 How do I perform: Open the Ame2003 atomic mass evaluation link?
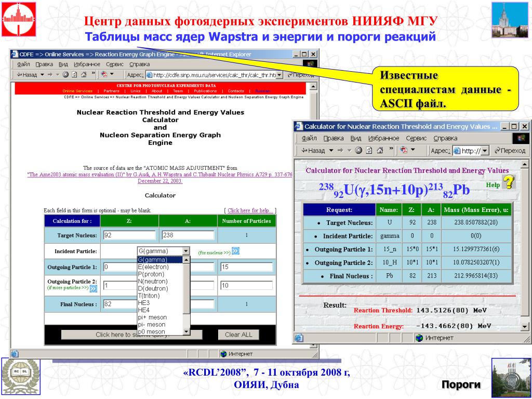(160, 178)
